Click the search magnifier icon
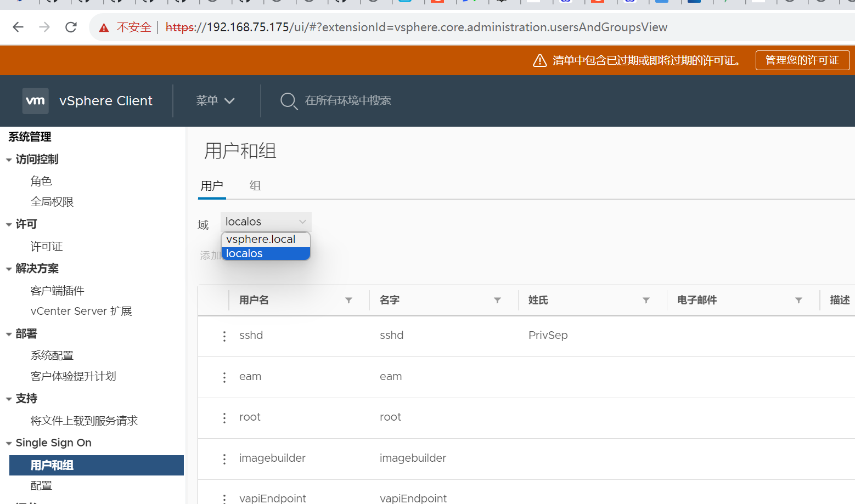The width and height of the screenshot is (855, 504). [289, 101]
